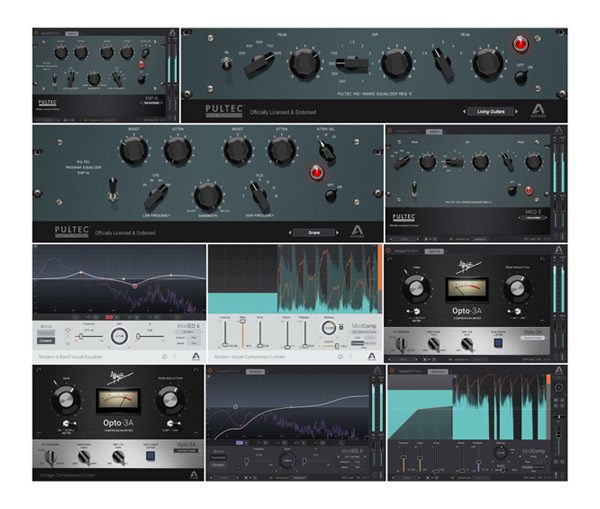Toggle the Meter switch on large Opto-3A
Image resolution: width=600 pixels, height=509 pixels.
click(69, 424)
